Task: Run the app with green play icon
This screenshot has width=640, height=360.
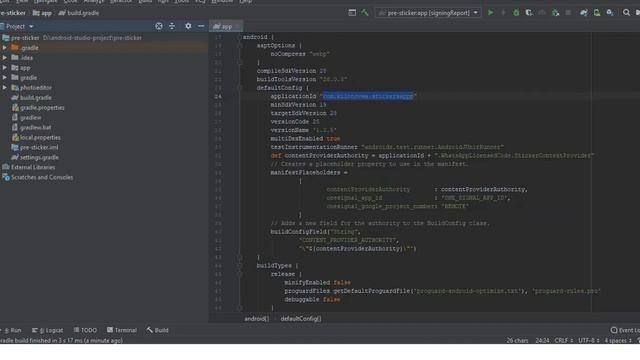Action: (490, 13)
